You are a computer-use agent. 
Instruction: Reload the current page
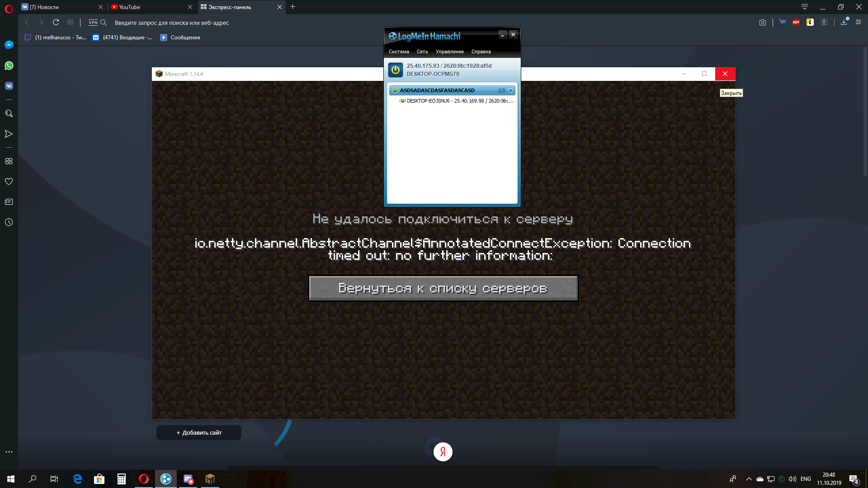tap(56, 22)
